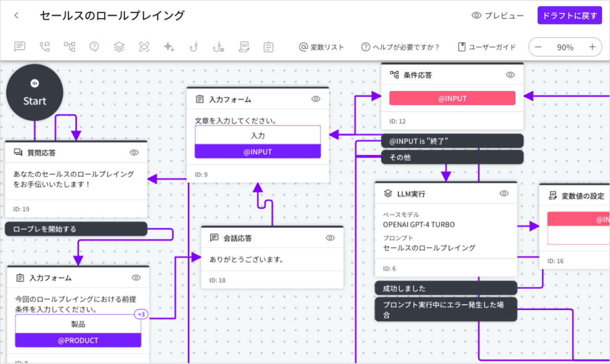Image resolution: width=610 pixels, height=364 pixels.
Task: Select the clipboard input form icon in toolbar
Action: click(x=268, y=47)
